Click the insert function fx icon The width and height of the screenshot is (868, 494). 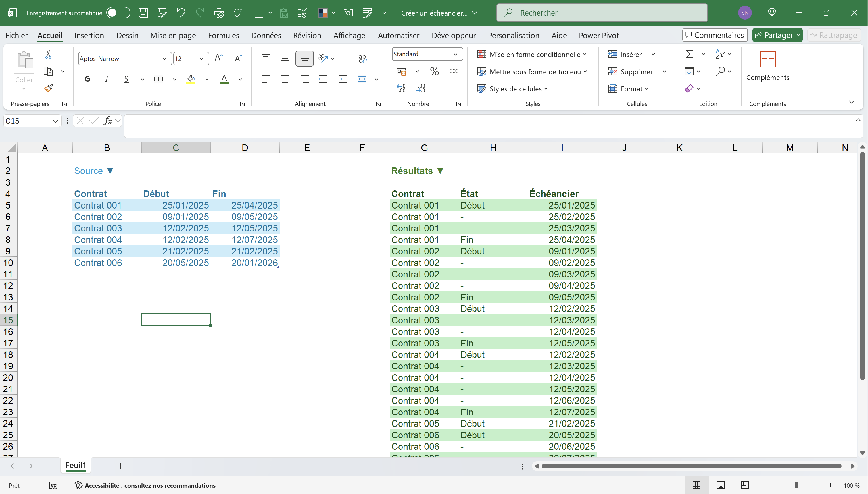107,121
